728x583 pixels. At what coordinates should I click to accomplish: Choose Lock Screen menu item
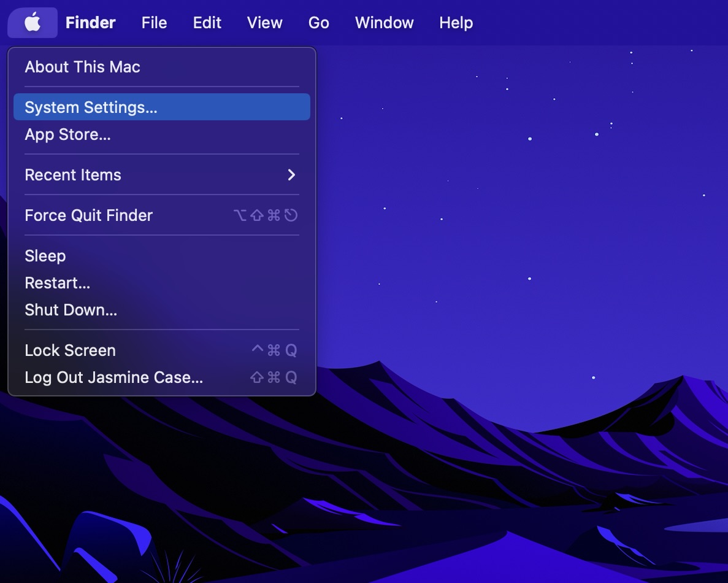point(161,350)
